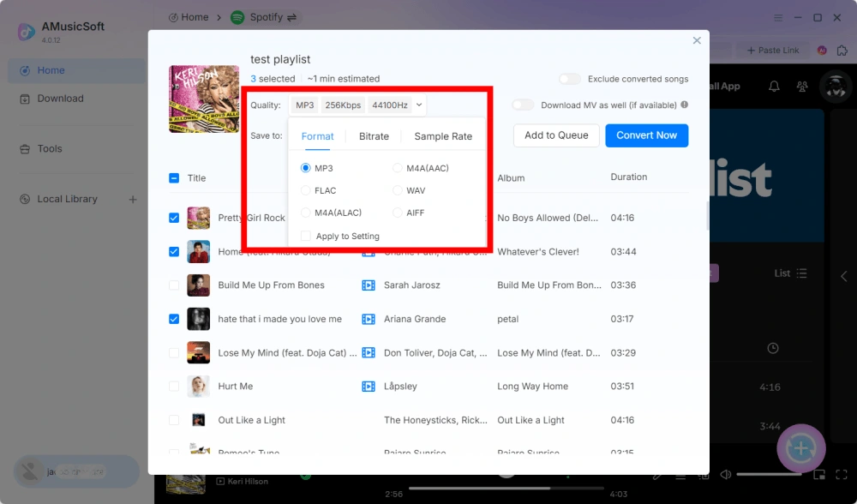857x504 pixels.
Task: Open mini player icon
Action: tap(818, 475)
